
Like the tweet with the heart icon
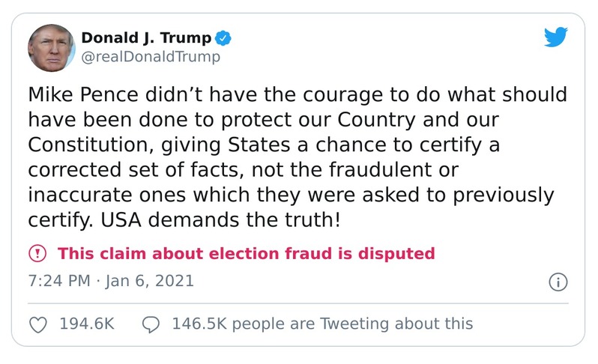point(37,324)
